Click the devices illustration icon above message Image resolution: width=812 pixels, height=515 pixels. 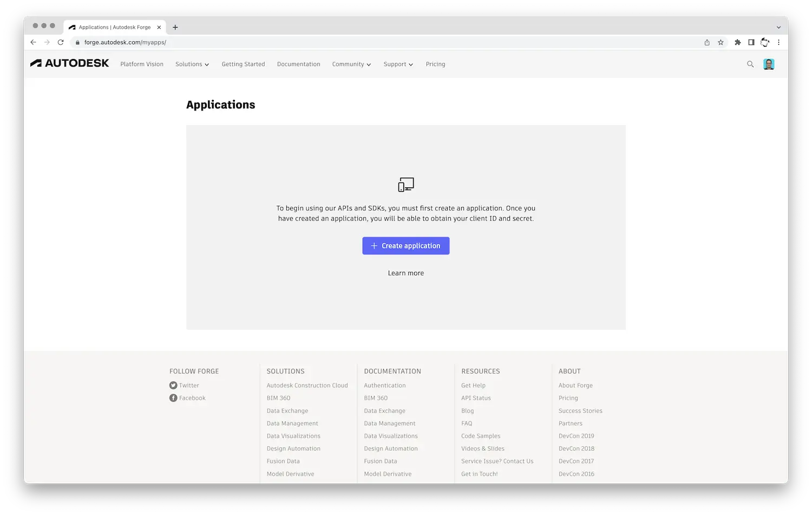[406, 185]
